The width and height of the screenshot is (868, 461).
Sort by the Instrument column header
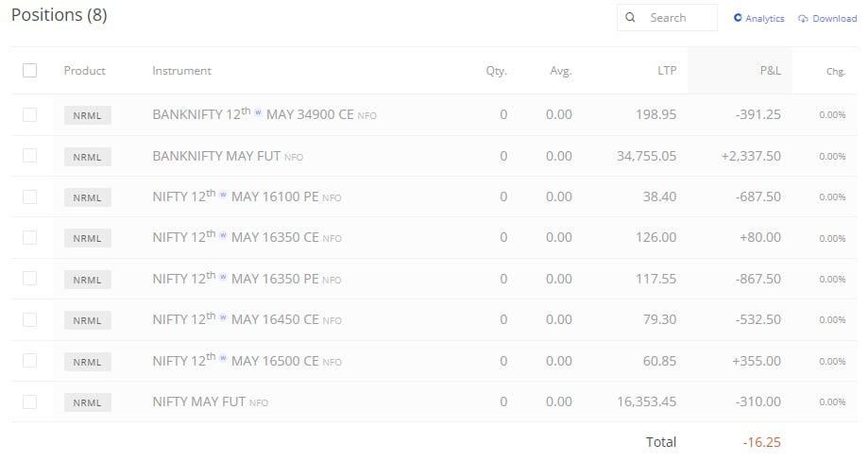coord(181,70)
